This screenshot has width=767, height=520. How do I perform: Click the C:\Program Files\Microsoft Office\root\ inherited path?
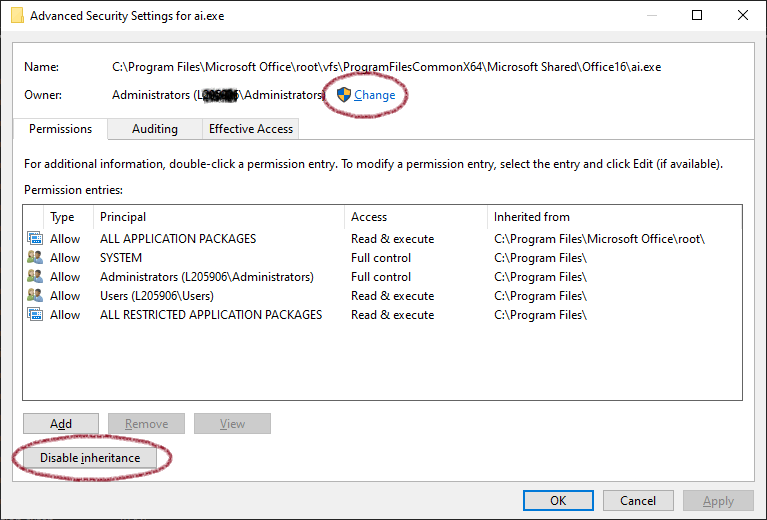coord(599,239)
